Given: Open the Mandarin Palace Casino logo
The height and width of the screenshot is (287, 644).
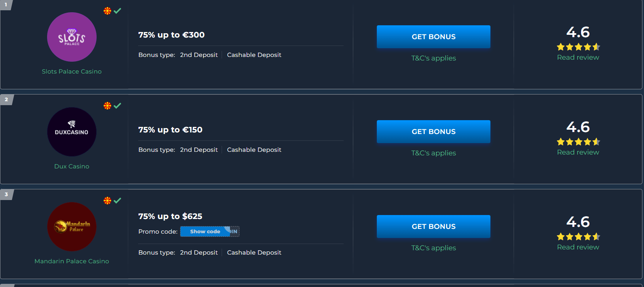Looking at the screenshot, I should pos(72,227).
